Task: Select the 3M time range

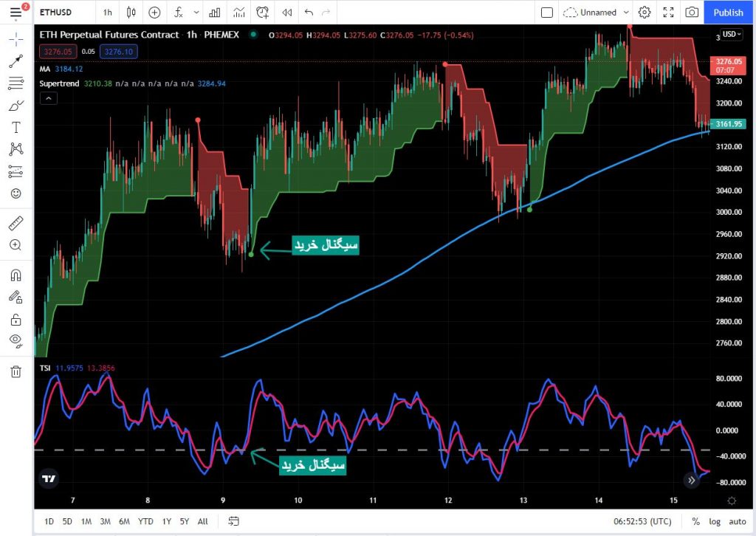Action: [105, 521]
